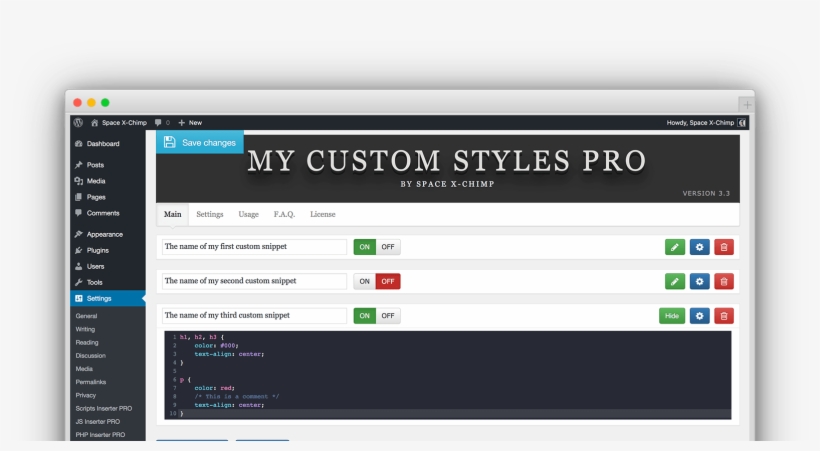Viewport: 820px width, 451px height.
Task: Open gear settings for the first snippet
Action: point(700,247)
